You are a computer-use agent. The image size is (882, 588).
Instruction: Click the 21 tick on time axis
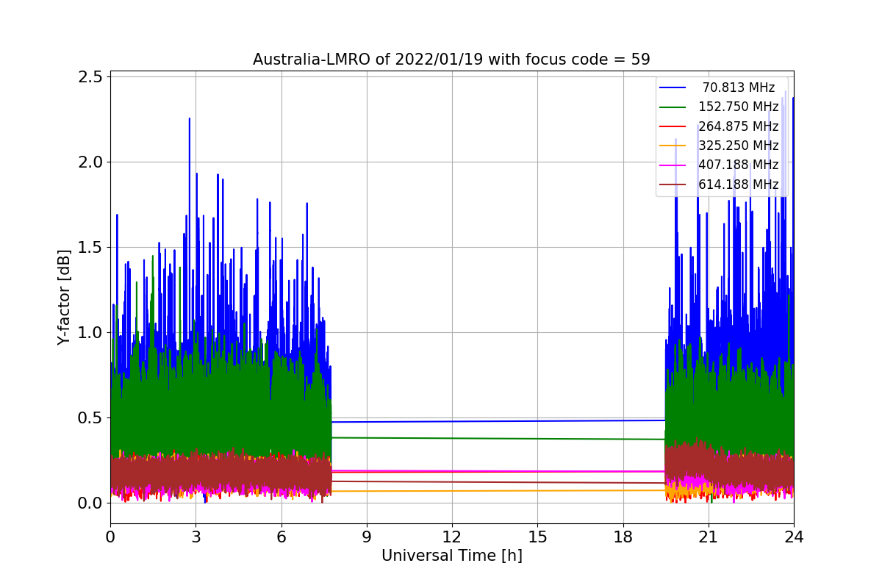(709, 537)
